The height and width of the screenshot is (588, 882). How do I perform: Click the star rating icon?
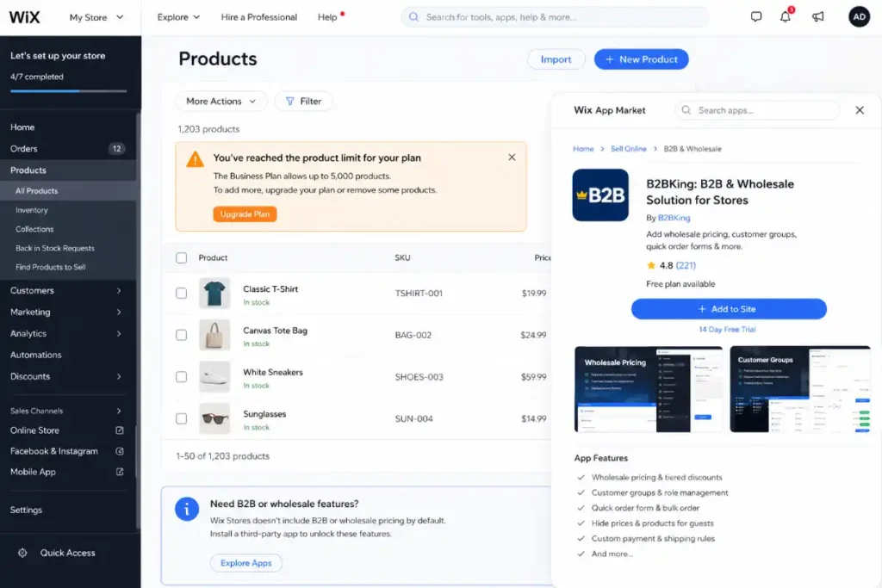point(651,265)
